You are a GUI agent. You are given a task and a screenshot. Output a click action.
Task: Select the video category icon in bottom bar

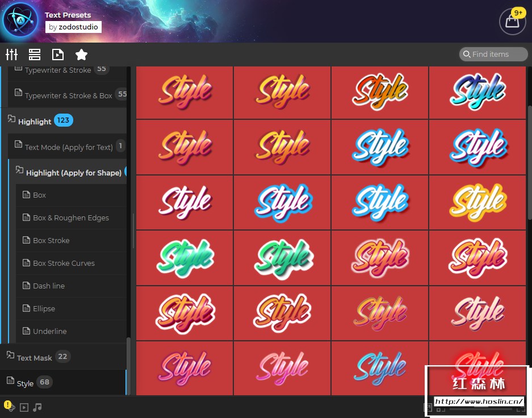(x=24, y=407)
